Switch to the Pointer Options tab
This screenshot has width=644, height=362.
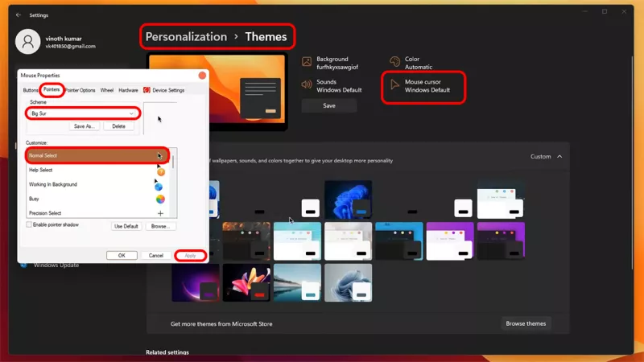tap(80, 90)
